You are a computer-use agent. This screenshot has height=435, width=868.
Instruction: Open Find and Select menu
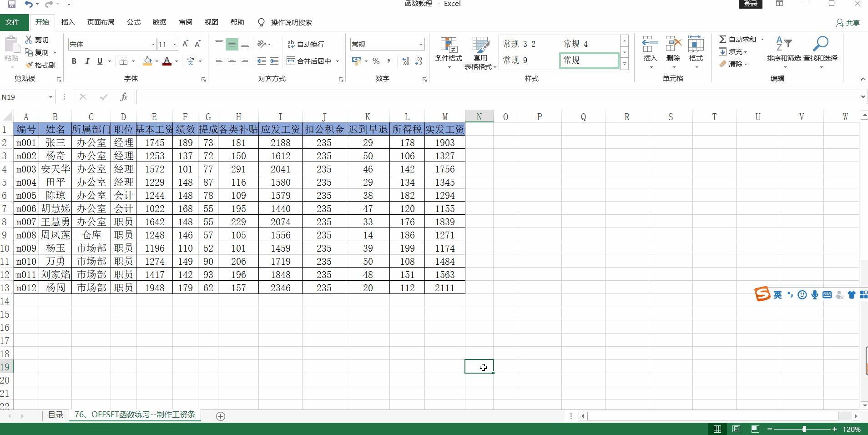(821, 53)
